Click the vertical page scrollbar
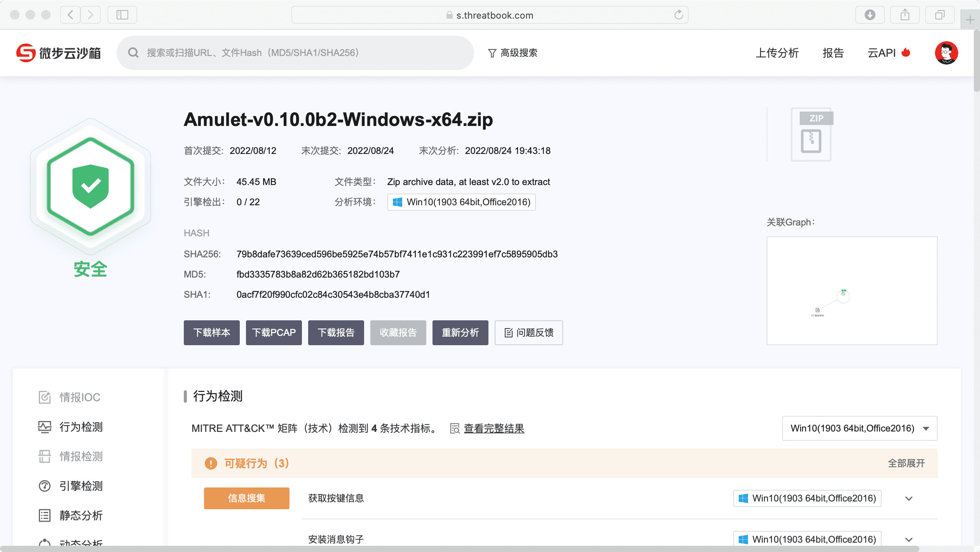 coord(977,61)
